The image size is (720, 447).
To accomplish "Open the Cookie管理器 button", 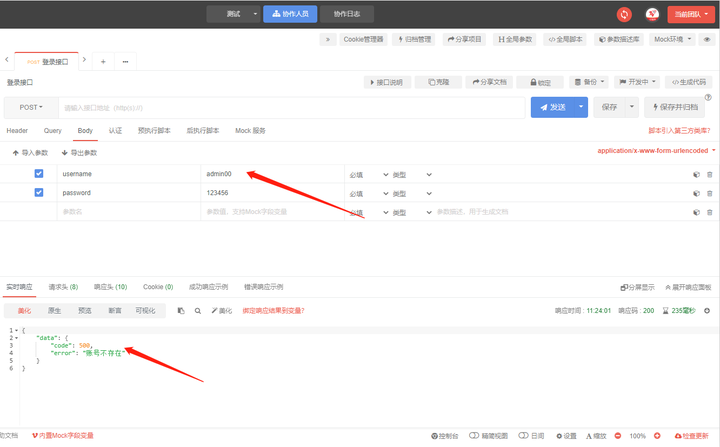I will click(x=363, y=40).
